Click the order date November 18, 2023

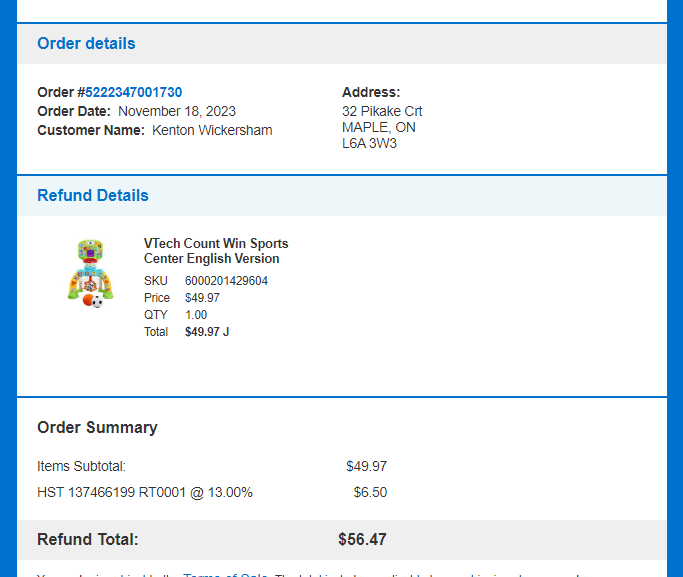177,111
